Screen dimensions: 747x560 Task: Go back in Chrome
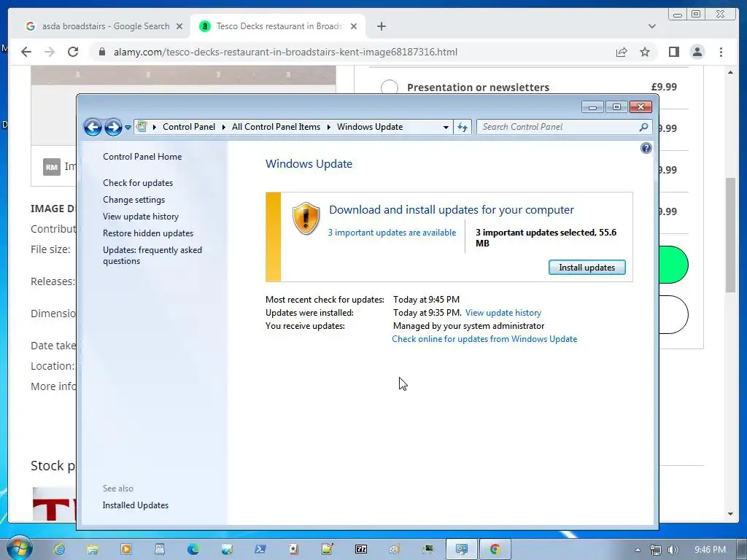(x=26, y=52)
